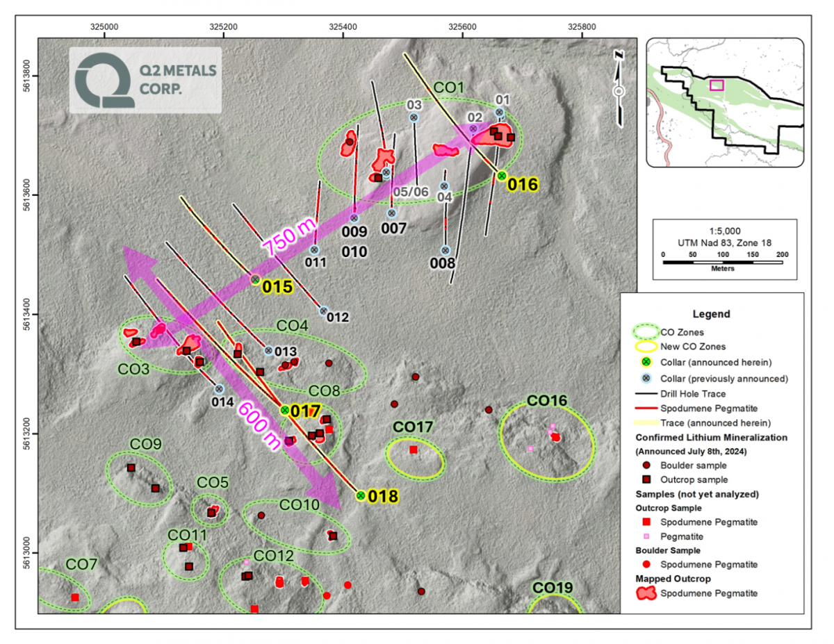Click the green collar marker for hole 015

pos(255,279)
